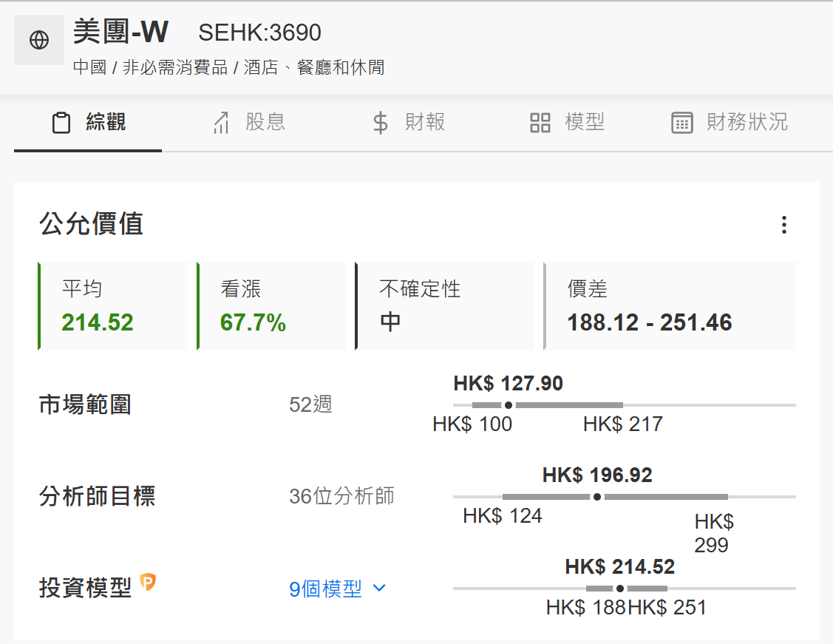This screenshot has height=644, width=833.
Task: Open the 財務狀況 financials tab
Action: click(x=730, y=122)
